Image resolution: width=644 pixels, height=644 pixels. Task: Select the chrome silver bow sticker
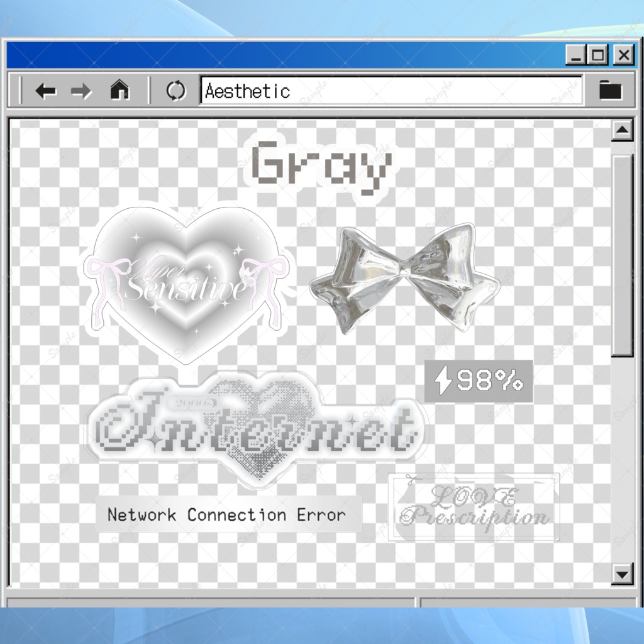coord(405,279)
